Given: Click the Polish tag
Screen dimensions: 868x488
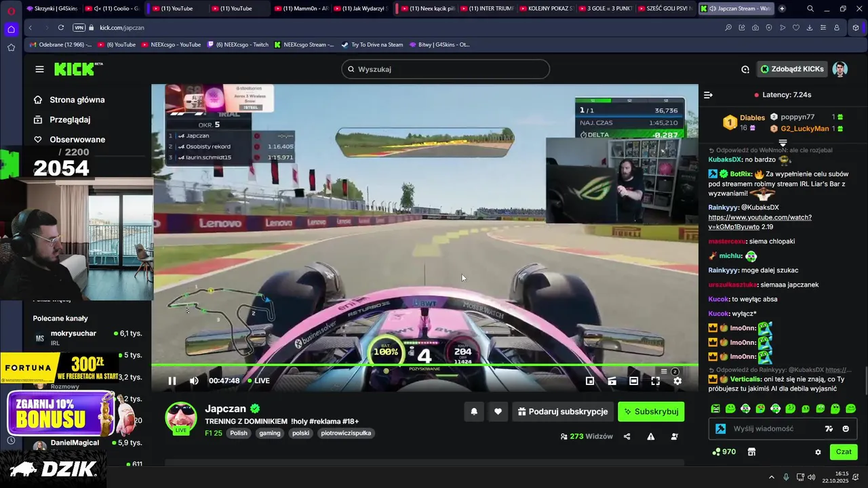Looking at the screenshot, I should coord(239,433).
